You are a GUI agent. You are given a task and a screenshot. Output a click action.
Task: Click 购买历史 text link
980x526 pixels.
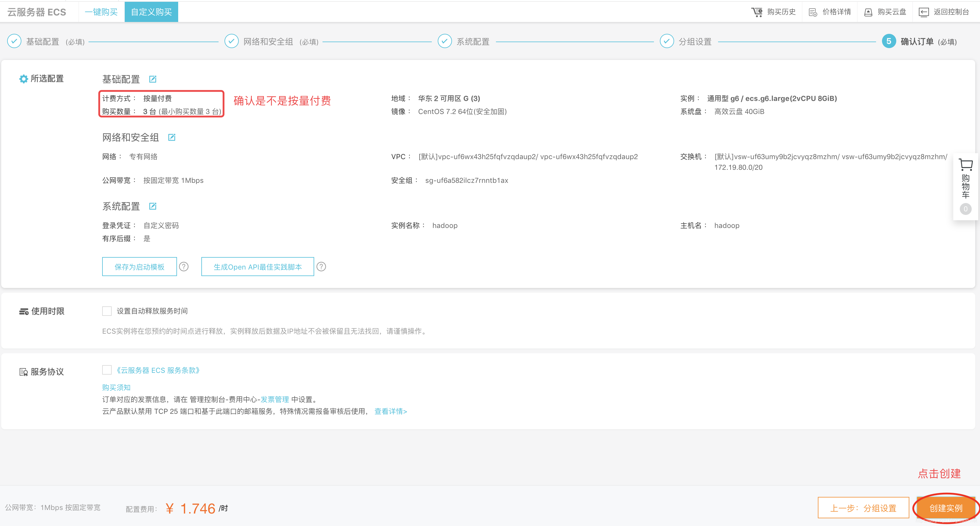pyautogui.click(x=781, y=12)
